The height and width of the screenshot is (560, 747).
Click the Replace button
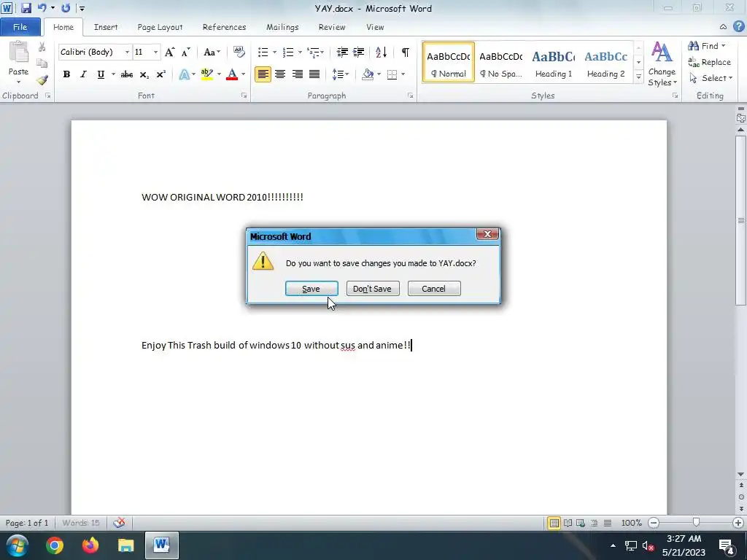tap(709, 62)
